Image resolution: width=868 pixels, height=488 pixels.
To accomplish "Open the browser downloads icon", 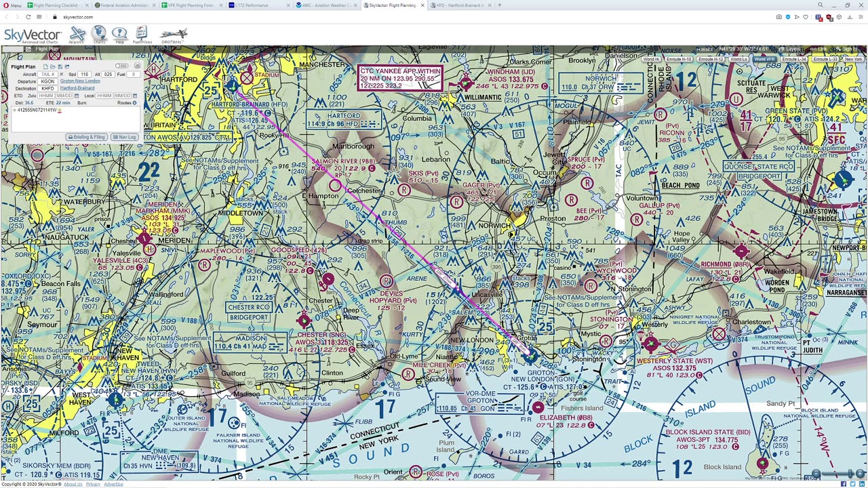I will 850,17.
